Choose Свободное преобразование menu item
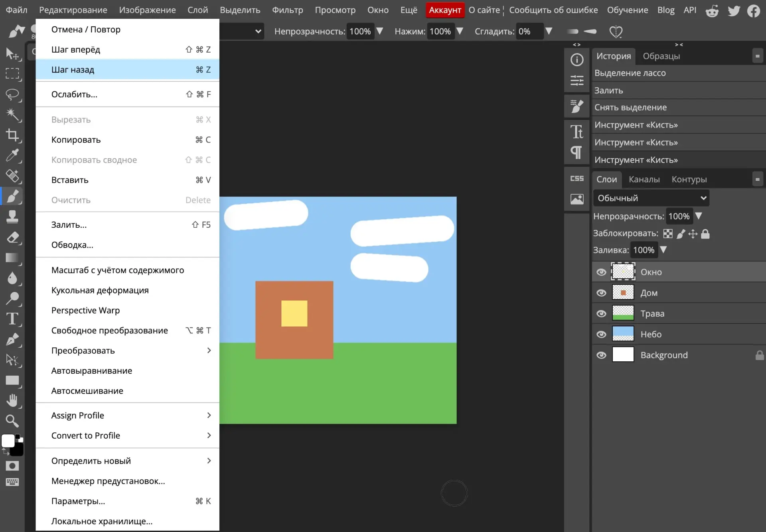The image size is (766, 532). pos(127,331)
